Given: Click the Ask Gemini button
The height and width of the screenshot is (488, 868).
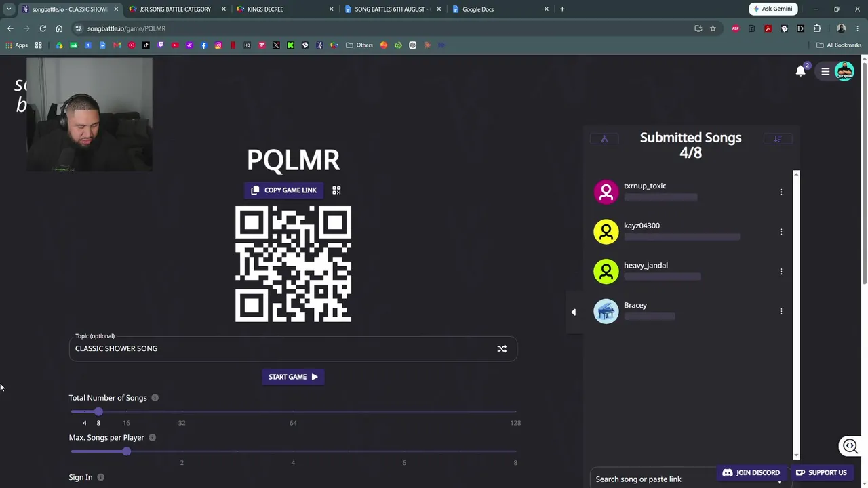Looking at the screenshot, I should [773, 9].
